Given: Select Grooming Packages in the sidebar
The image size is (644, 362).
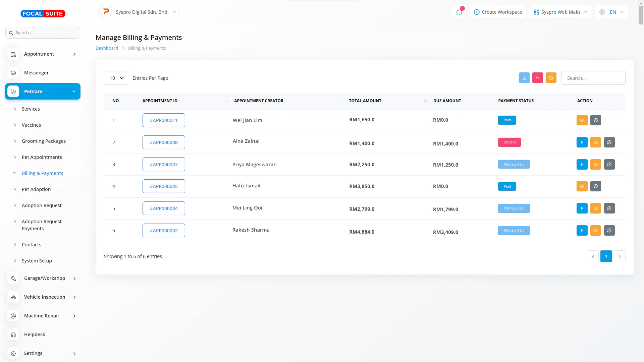Looking at the screenshot, I should click(44, 141).
